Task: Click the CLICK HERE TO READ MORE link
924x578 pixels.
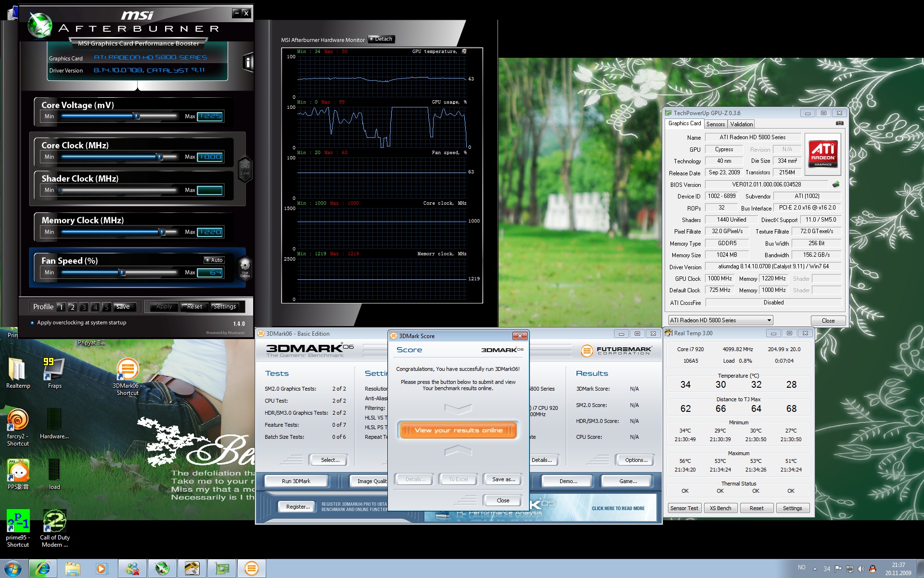Action: 618,508
